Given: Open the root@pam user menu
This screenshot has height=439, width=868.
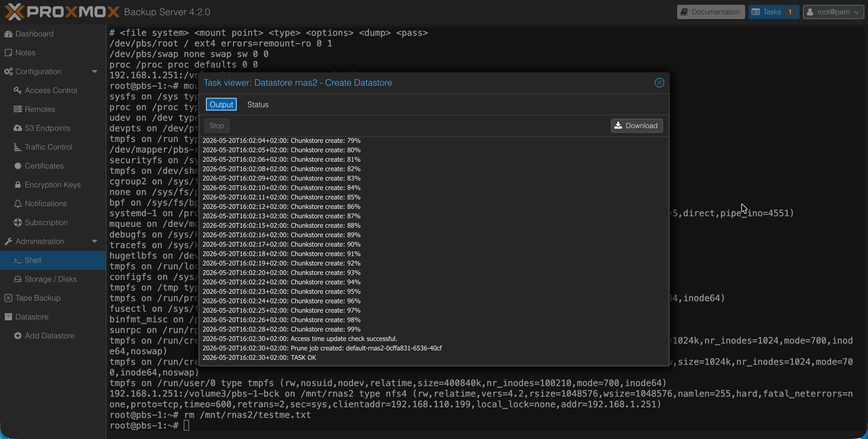Looking at the screenshot, I should (x=833, y=12).
